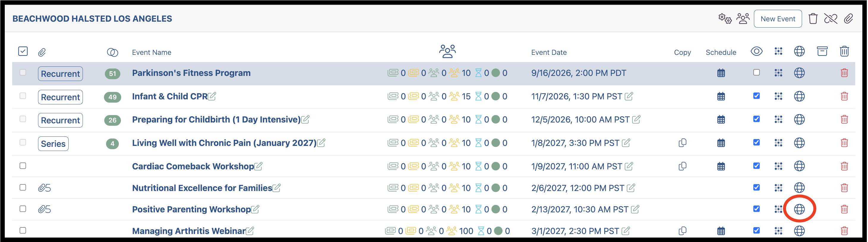Select checkbox for Cardiac Comeback Workshop row
Image resolution: width=868 pixels, height=242 pixels.
click(x=23, y=165)
